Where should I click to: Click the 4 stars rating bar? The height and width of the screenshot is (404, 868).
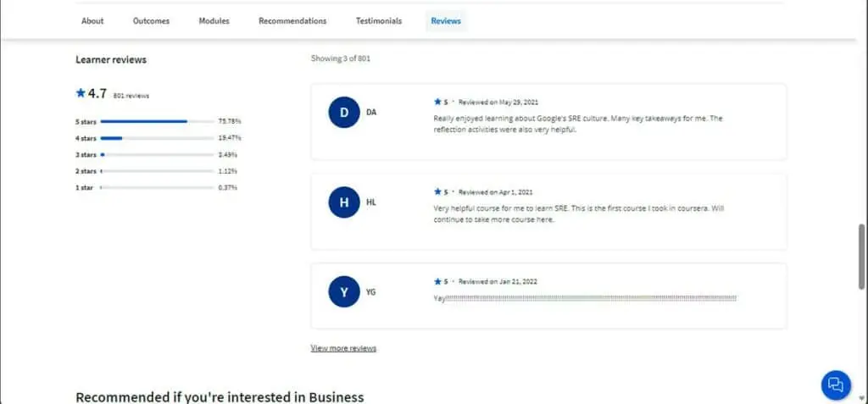tap(157, 138)
